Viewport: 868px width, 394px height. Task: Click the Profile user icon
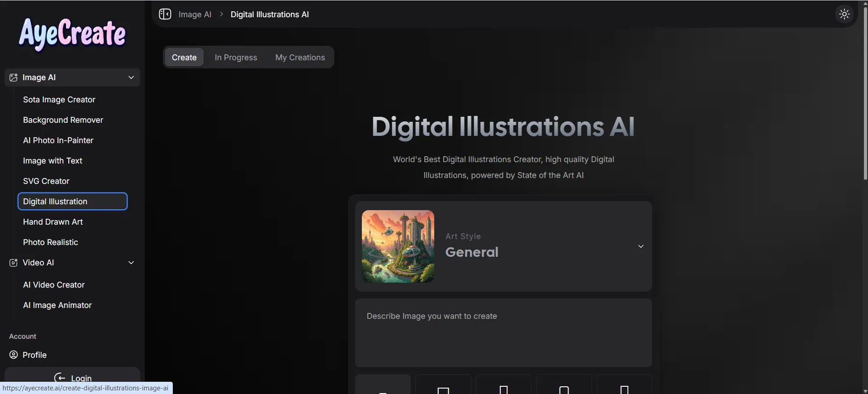tap(14, 355)
